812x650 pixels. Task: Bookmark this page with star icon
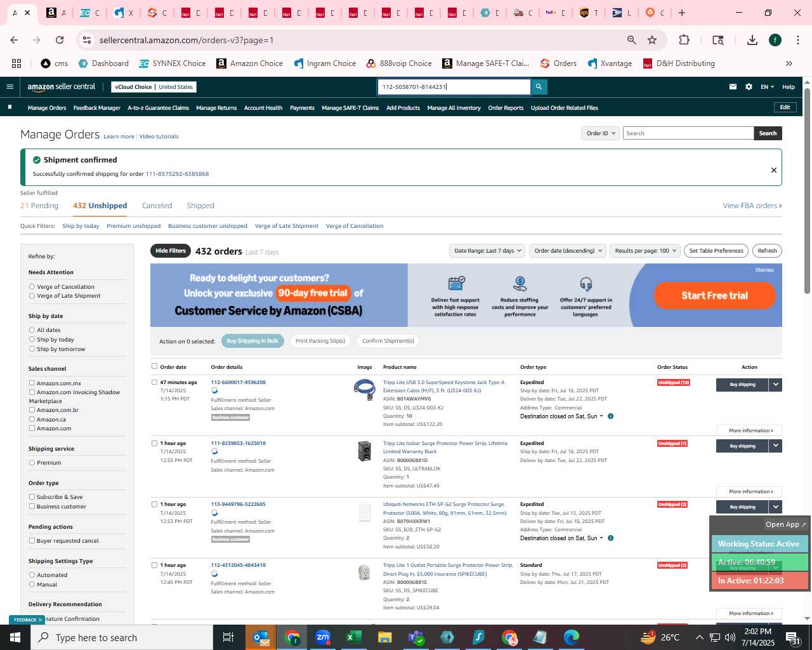coord(652,40)
